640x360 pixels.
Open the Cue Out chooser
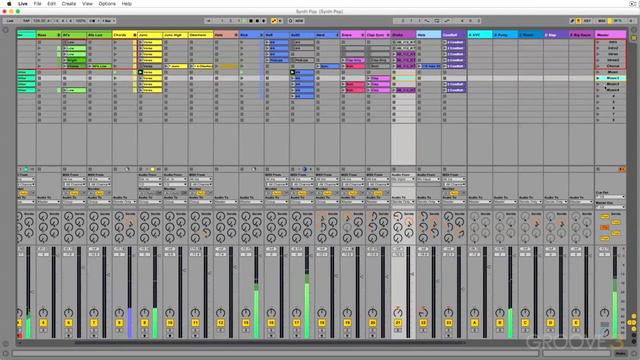coord(610,197)
